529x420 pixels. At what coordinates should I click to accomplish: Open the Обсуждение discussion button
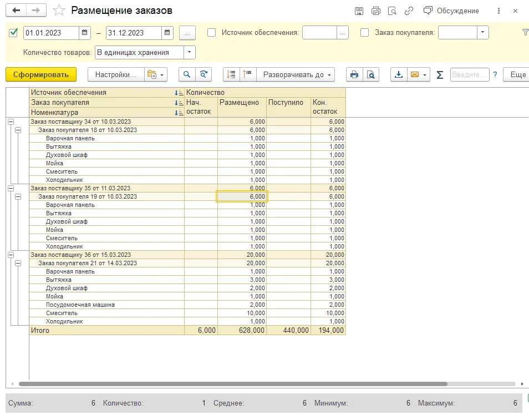tap(451, 11)
